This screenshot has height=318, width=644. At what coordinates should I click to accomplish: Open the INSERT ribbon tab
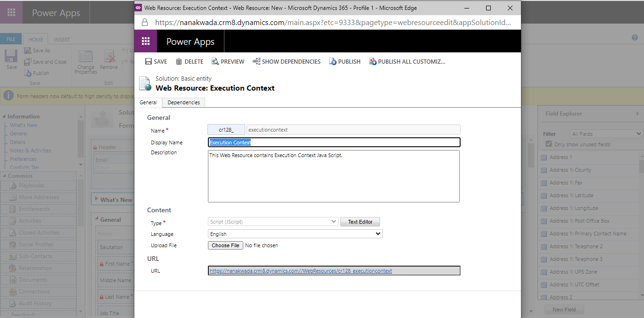click(61, 39)
